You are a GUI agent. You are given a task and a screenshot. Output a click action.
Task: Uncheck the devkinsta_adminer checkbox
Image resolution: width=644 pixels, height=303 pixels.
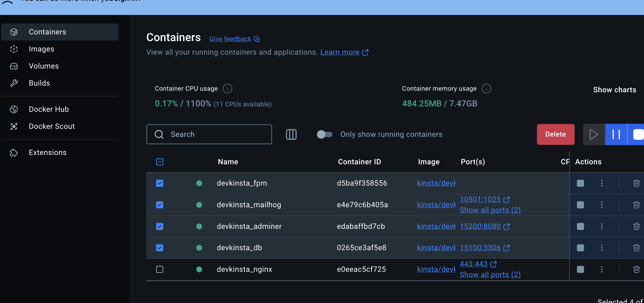[x=160, y=226]
